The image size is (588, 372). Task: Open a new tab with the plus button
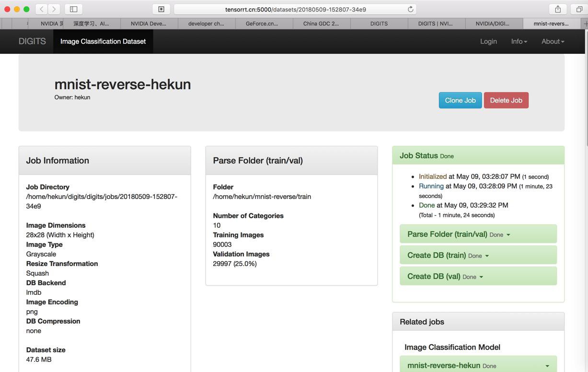click(x=585, y=23)
